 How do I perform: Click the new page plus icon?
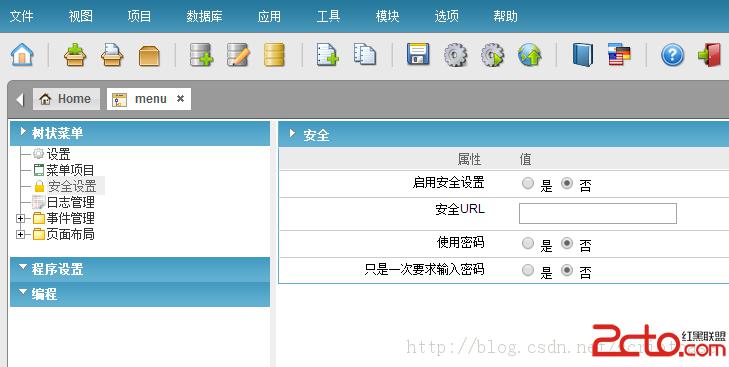327,55
